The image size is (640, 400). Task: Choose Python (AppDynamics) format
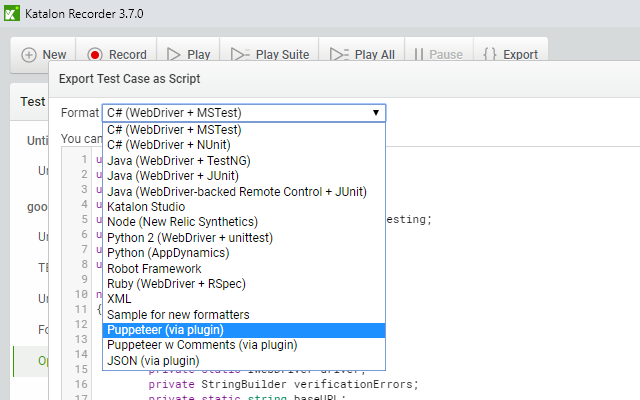(x=244, y=253)
